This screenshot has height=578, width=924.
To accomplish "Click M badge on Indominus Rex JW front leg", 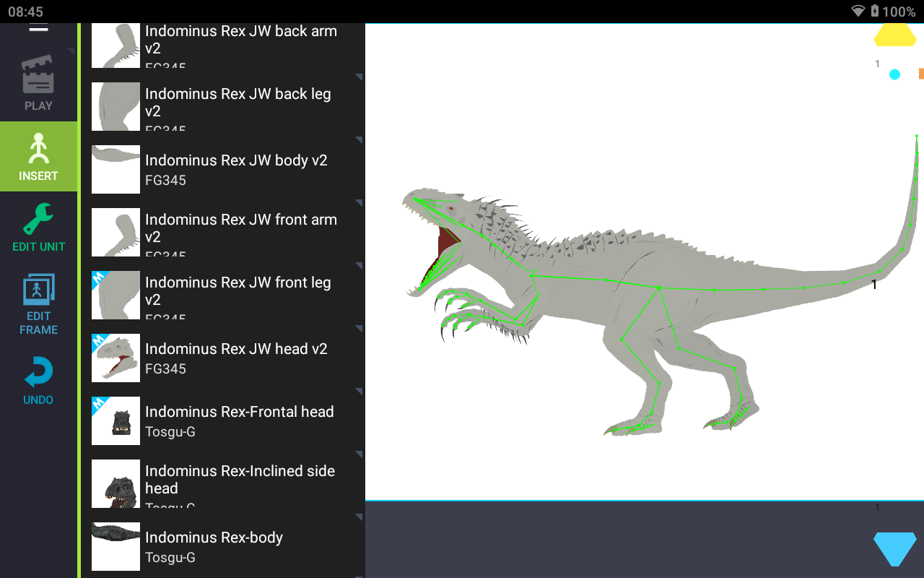I will point(99,278).
